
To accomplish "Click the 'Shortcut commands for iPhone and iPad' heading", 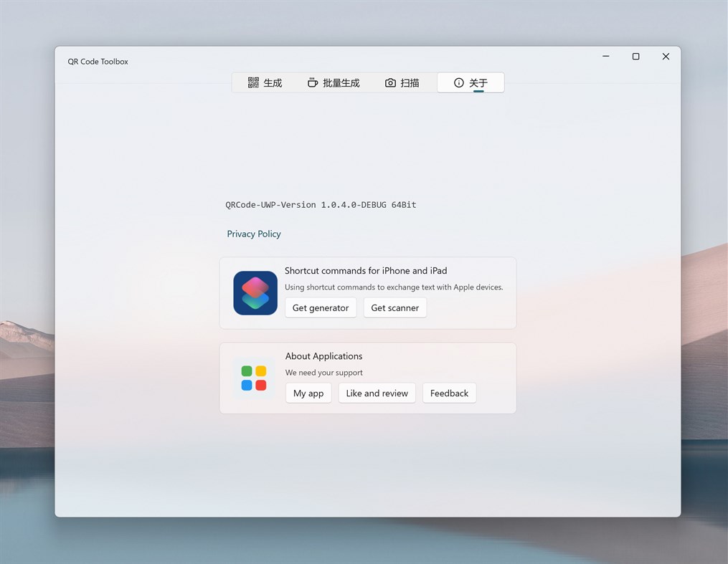I will pos(366,271).
